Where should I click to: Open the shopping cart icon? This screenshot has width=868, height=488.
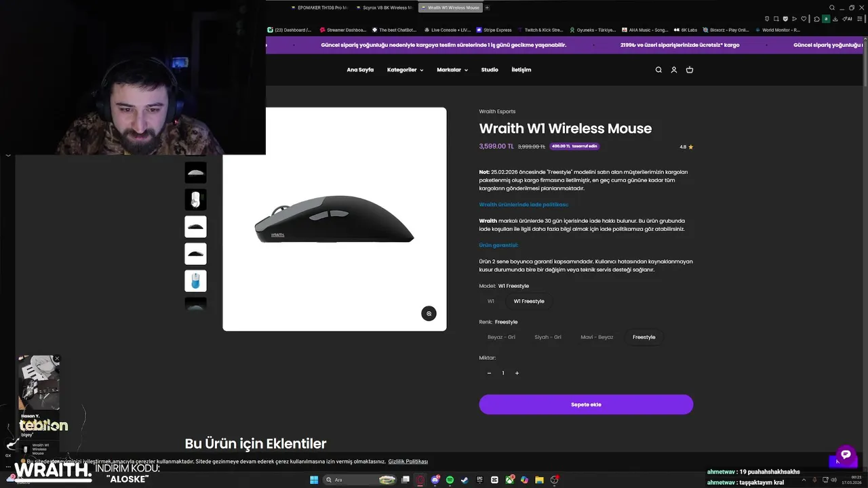[690, 70]
